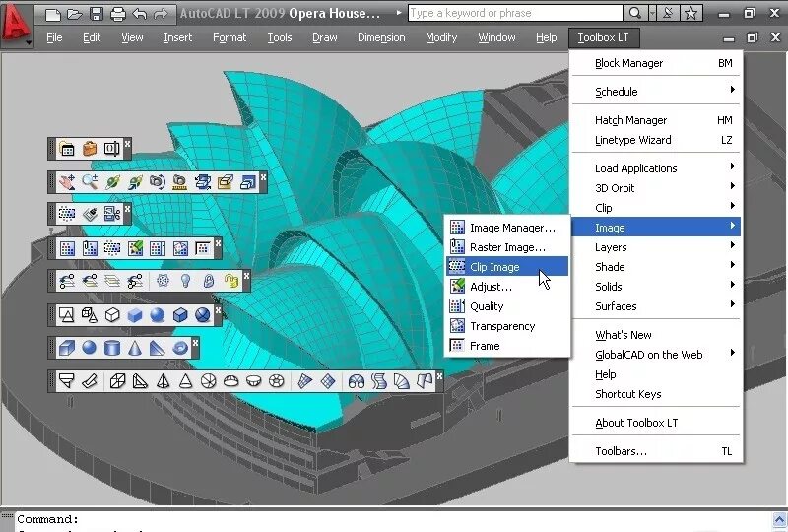
Task: Open the Dimension menu
Action: click(x=381, y=37)
